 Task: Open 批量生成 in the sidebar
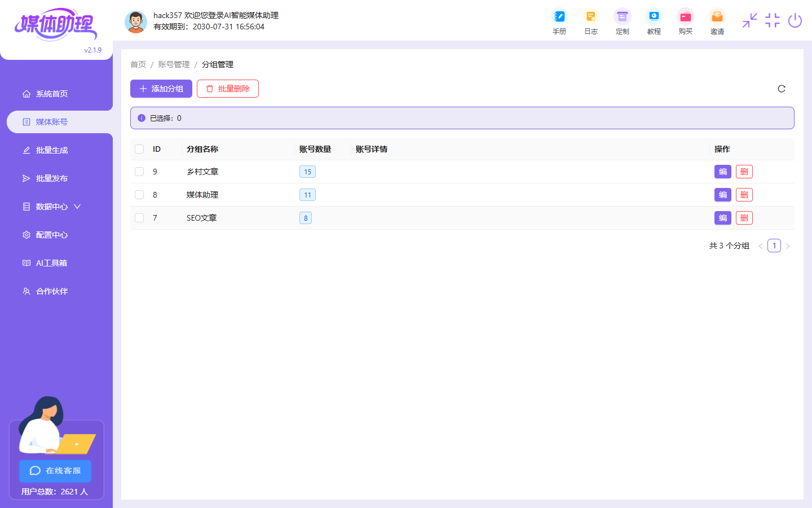tap(52, 150)
